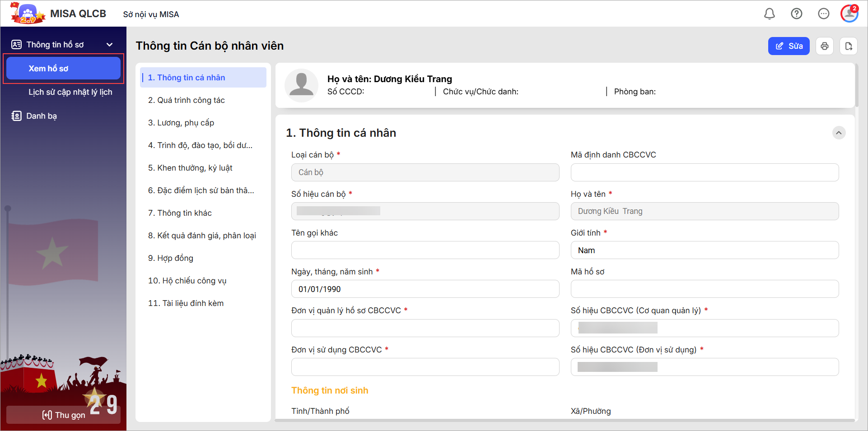Viewport: 868px width, 431px height.
Task: Open the Giới tính dropdown
Action: click(704, 250)
